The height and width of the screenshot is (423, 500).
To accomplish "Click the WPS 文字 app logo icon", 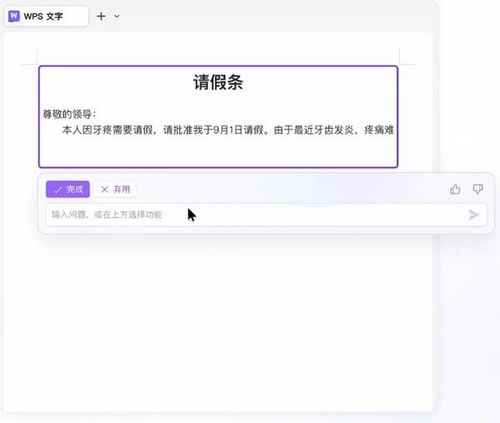I will [14, 16].
